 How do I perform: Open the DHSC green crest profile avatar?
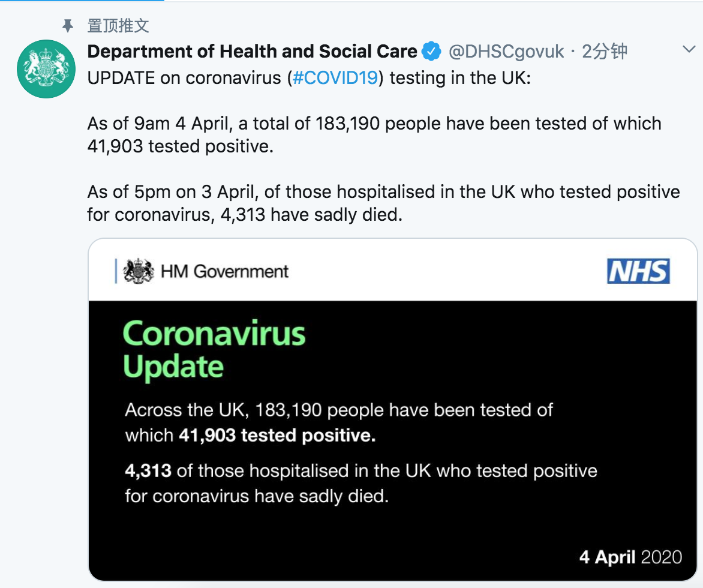(x=46, y=68)
